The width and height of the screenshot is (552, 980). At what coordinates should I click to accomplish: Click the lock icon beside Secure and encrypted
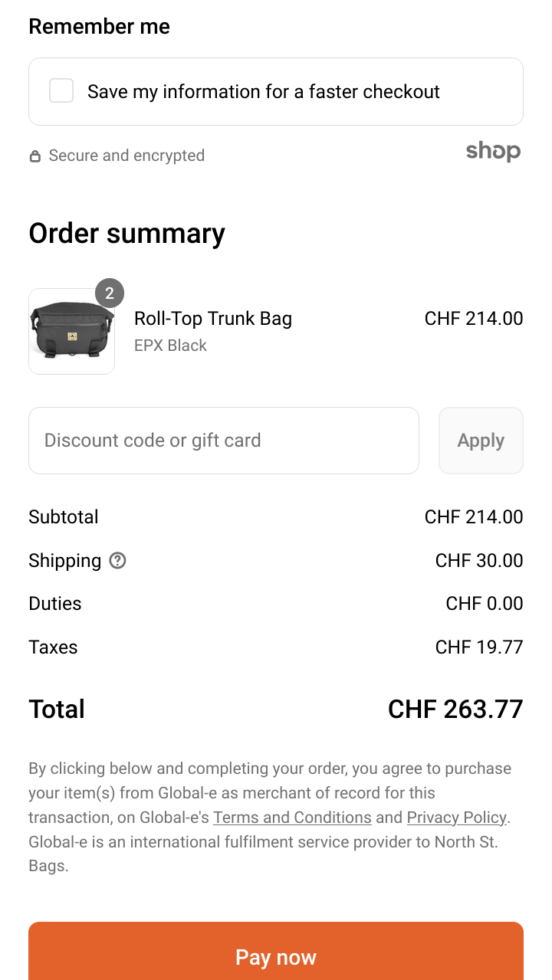34,156
